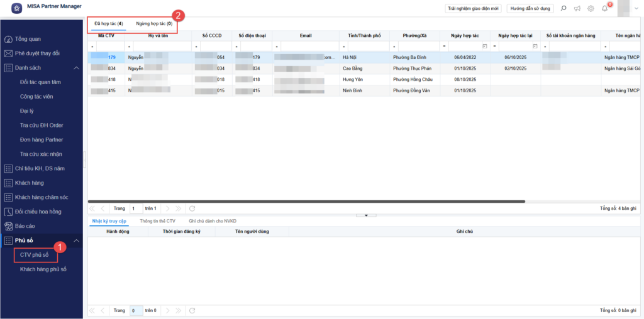644x319 pixels.
Task: Click the Hướng dẫn sử dụng button
Action: [x=530, y=8]
